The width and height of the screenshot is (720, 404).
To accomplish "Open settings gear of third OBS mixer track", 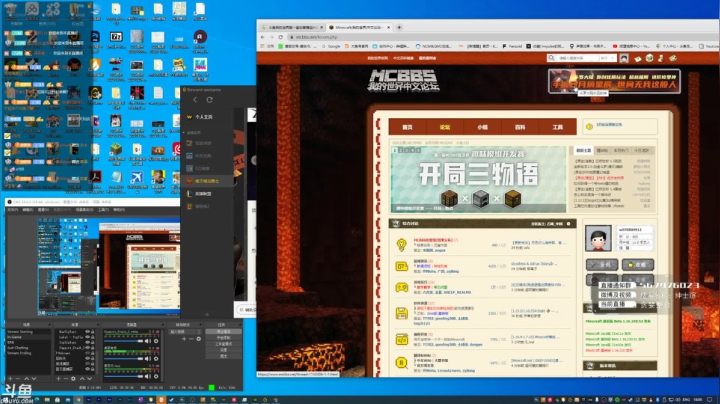I will click(156, 376).
